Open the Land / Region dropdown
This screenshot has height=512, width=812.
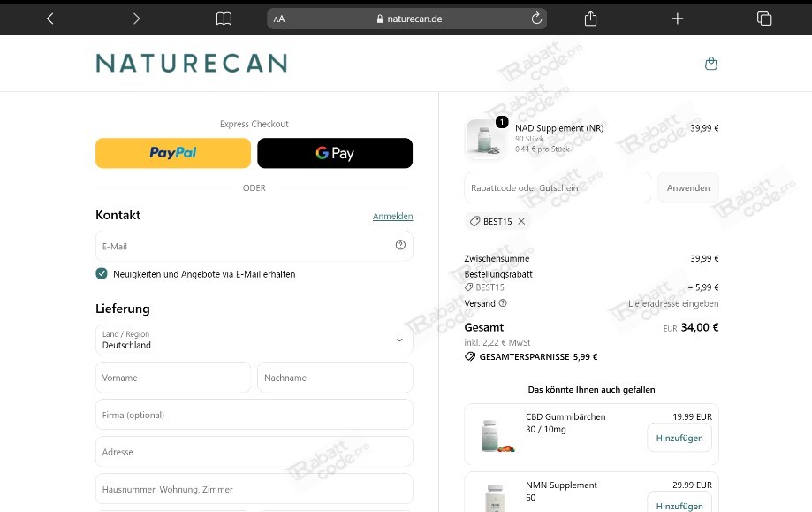pos(254,340)
